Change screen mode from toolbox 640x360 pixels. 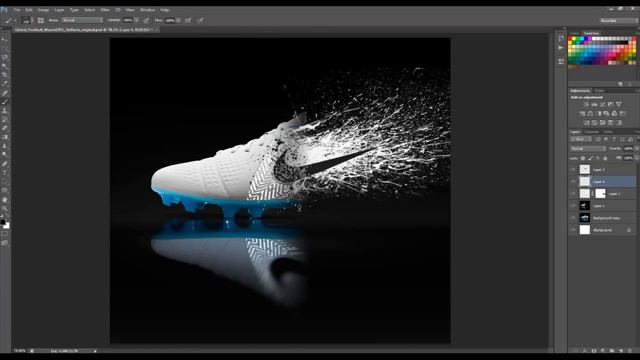pos(5,243)
